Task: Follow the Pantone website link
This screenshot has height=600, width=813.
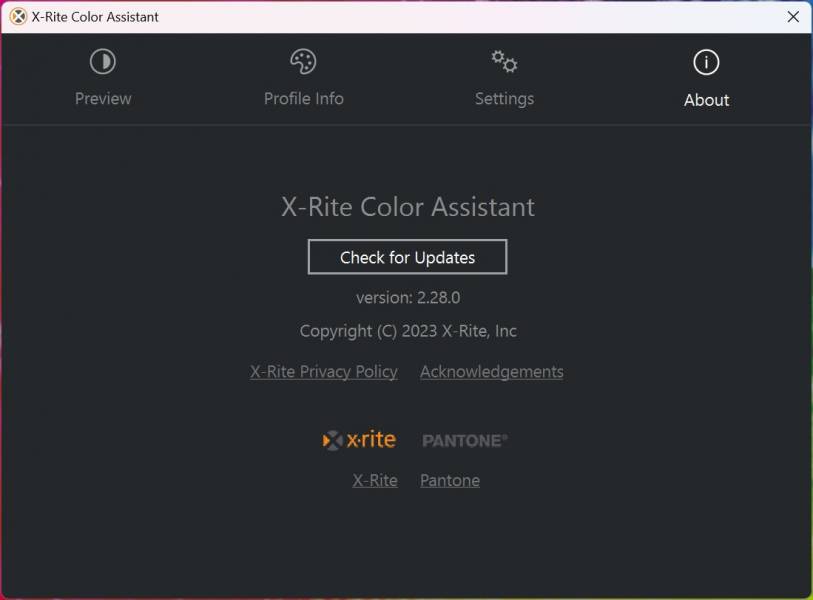Action: pos(450,480)
